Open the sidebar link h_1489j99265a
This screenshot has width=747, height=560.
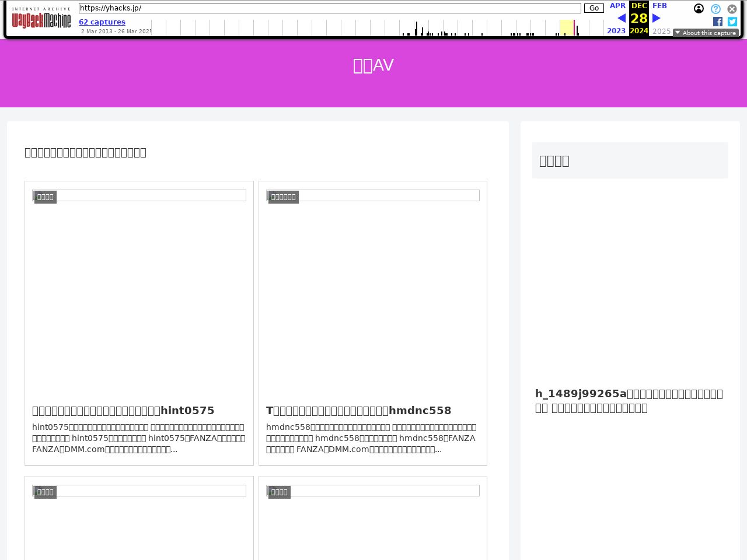629,401
